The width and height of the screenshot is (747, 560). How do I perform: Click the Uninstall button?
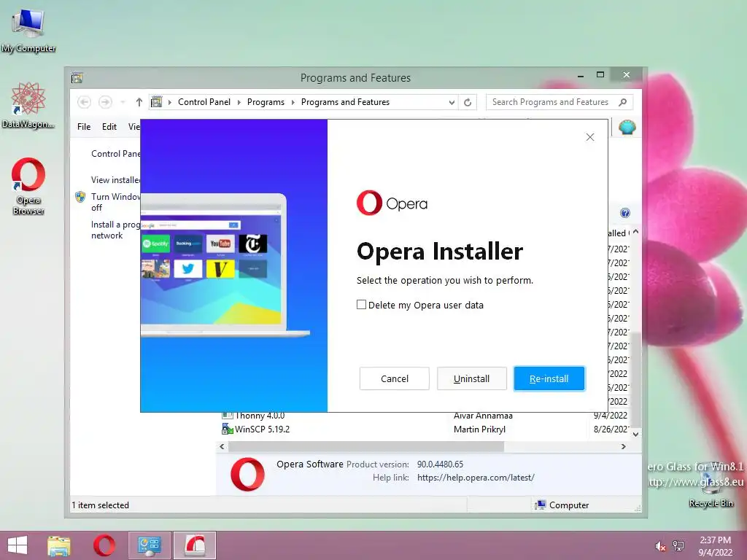pyautogui.click(x=472, y=378)
